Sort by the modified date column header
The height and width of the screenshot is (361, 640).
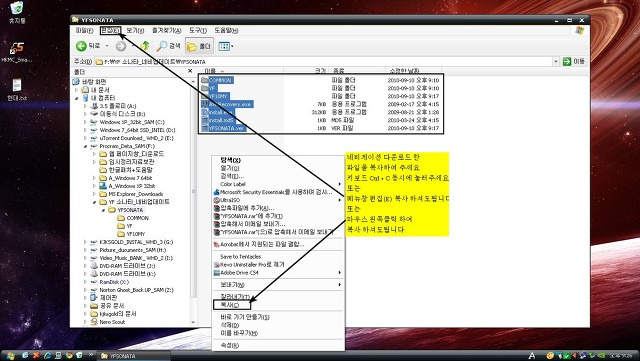pos(413,71)
